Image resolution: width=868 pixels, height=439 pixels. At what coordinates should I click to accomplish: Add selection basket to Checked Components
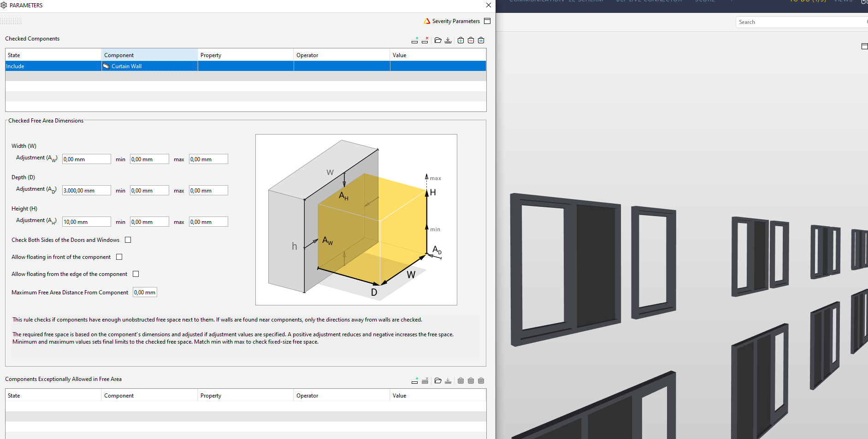pos(461,41)
